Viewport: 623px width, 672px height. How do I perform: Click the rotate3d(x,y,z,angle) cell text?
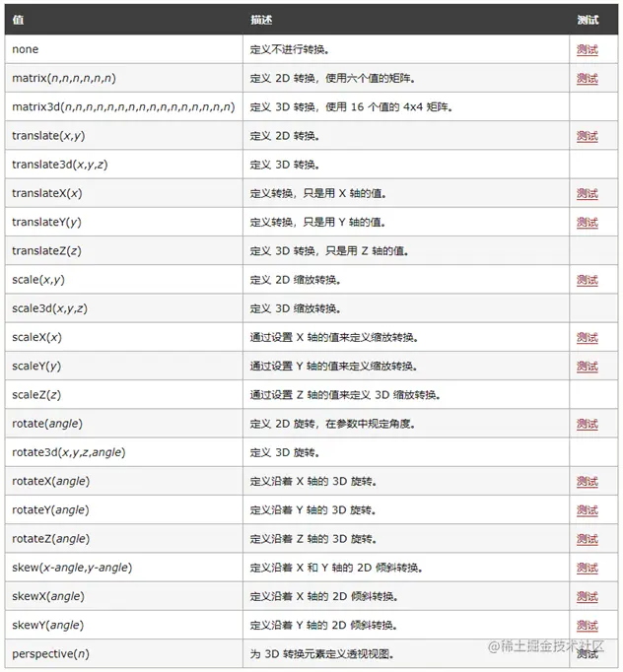[x=68, y=453]
